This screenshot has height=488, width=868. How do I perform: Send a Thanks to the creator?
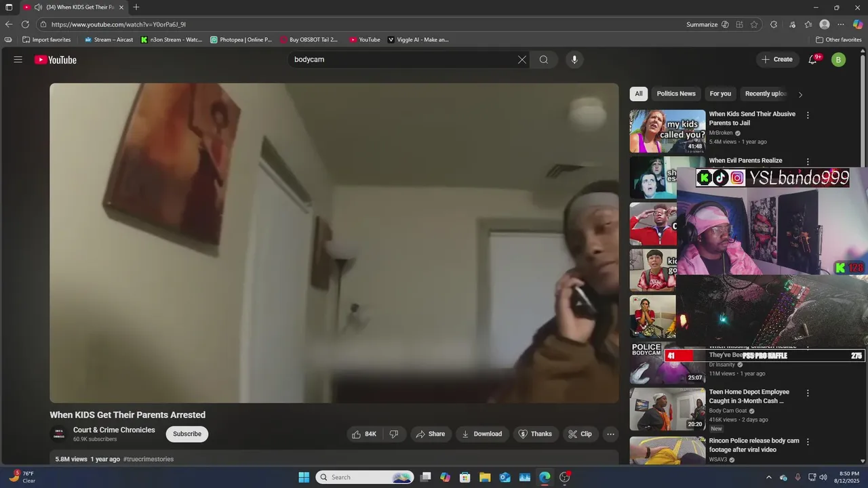(535, 434)
